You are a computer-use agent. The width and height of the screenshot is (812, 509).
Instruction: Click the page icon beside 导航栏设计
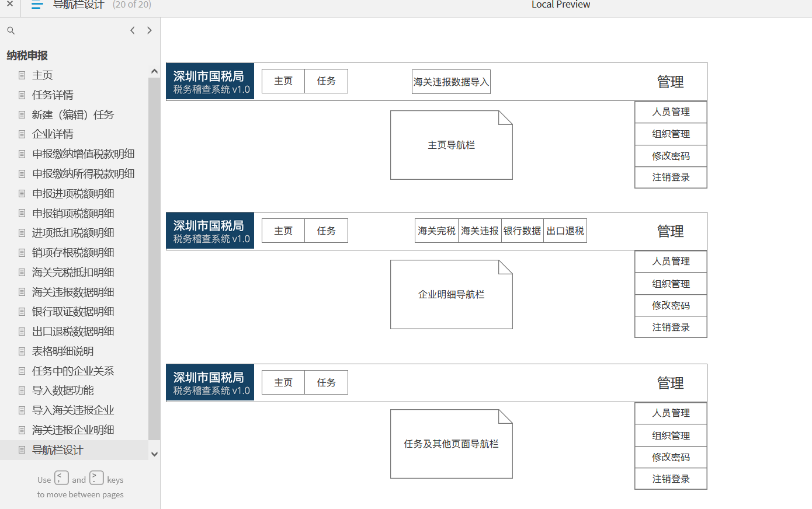[22, 450]
